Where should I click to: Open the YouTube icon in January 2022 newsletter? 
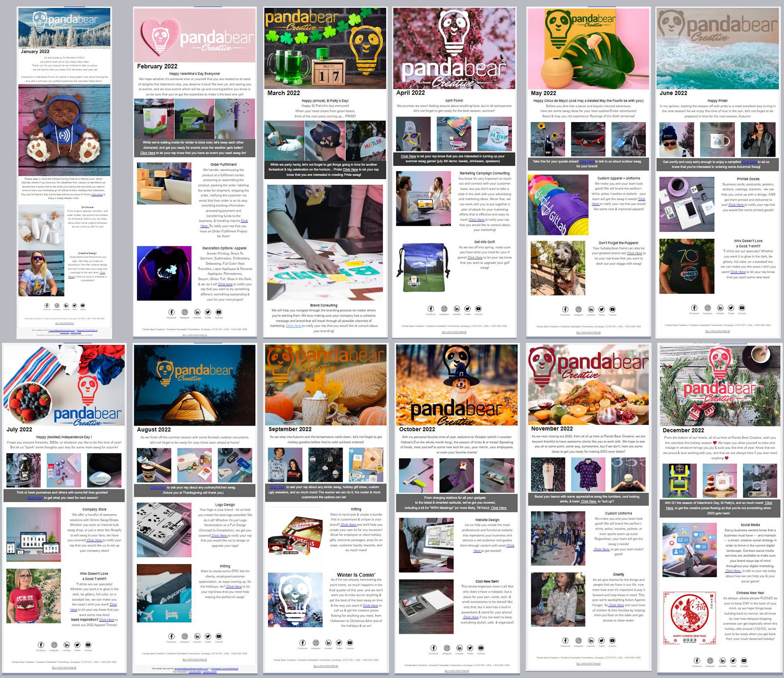tap(83, 305)
